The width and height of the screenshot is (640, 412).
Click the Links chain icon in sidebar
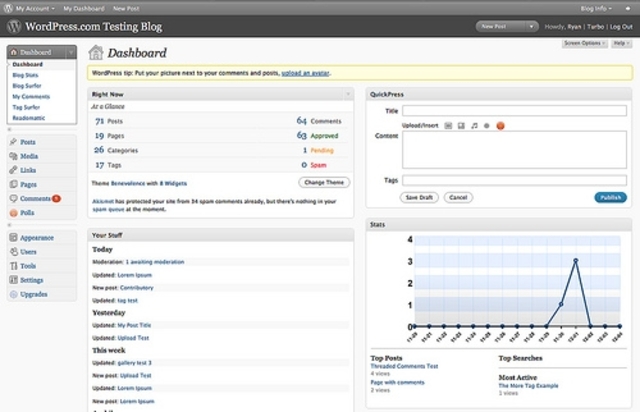pos(13,170)
